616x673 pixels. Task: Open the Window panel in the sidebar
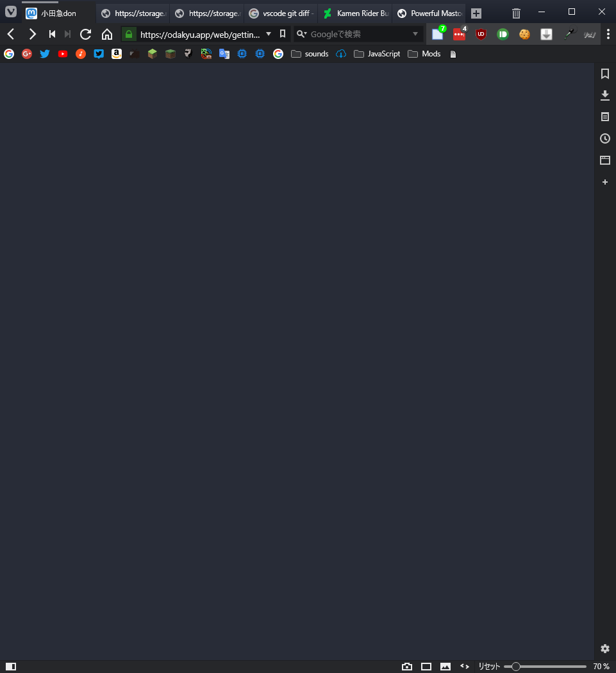[x=604, y=160]
